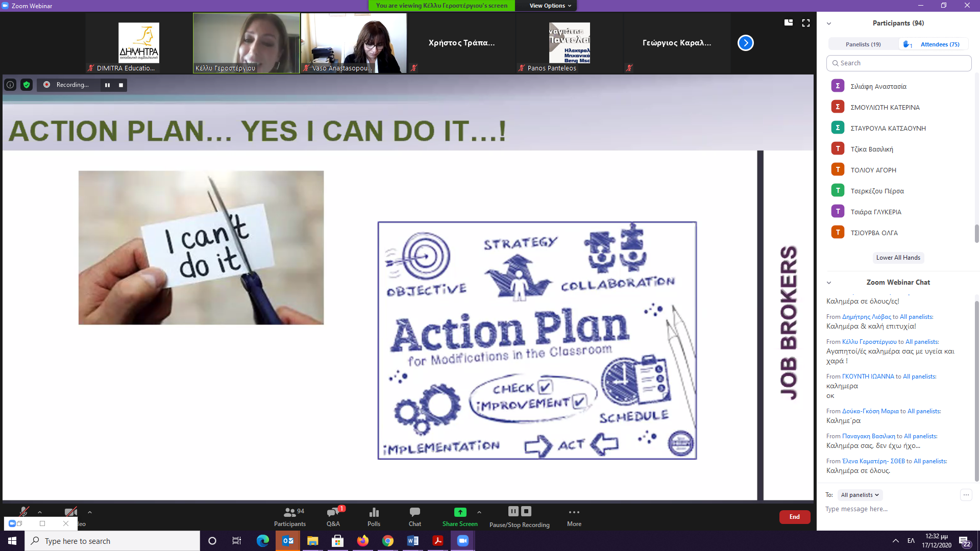Click the participant Search field
The height and width of the screenshot is (551, 980).
[x=898, y=63]
